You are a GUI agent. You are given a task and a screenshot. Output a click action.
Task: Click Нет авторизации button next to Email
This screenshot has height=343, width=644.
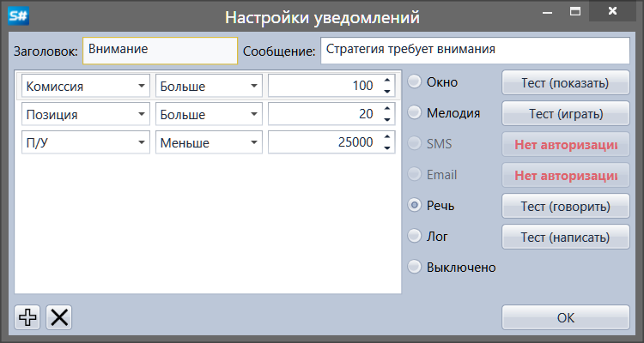pyautogui.click(x=566, y=175)
